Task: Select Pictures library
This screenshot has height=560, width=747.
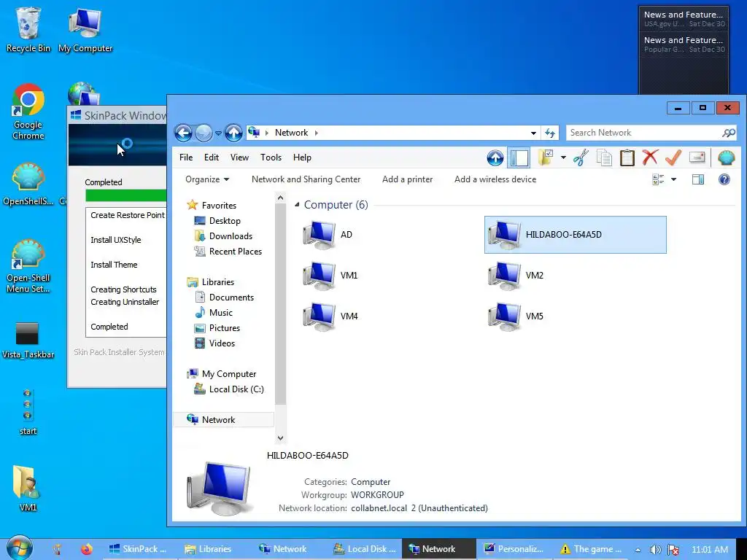Action: pyautogui.click(x=225, y=328)
